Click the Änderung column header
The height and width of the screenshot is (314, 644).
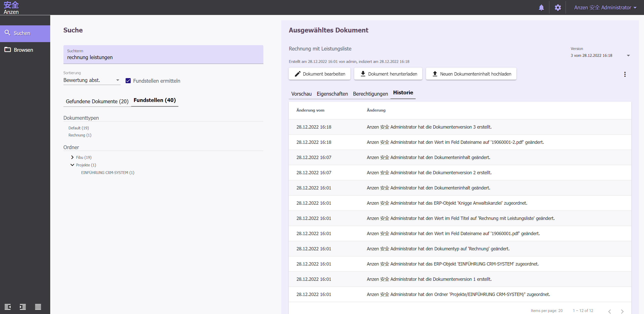coord(376,110)
